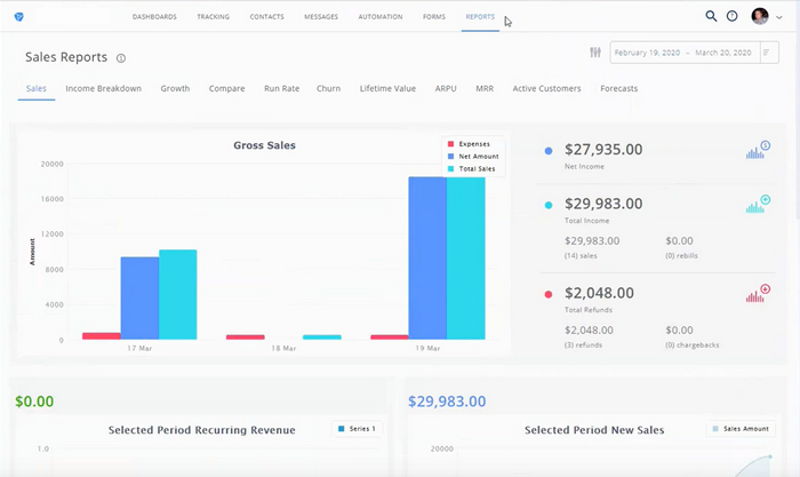The width and height of the screenshot is (800, 477).
Task: Click the $27,935.00 Net Income value
Action: 604,149
